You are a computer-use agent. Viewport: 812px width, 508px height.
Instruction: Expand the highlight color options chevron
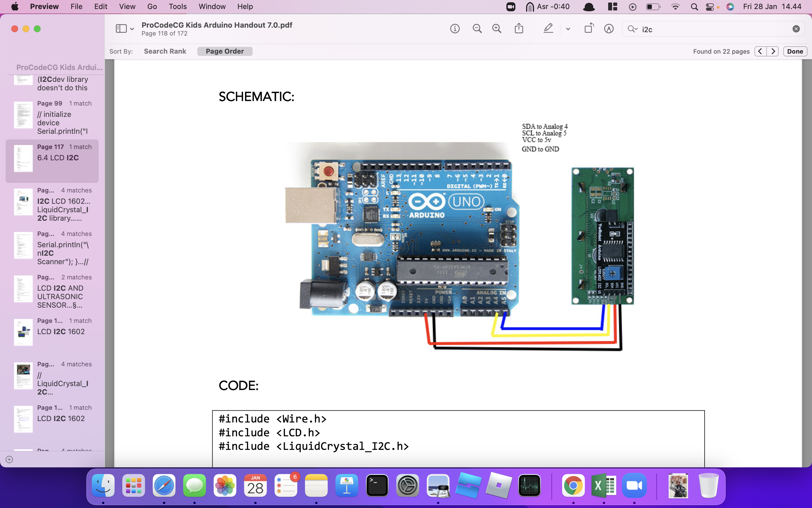coord(568,29)
